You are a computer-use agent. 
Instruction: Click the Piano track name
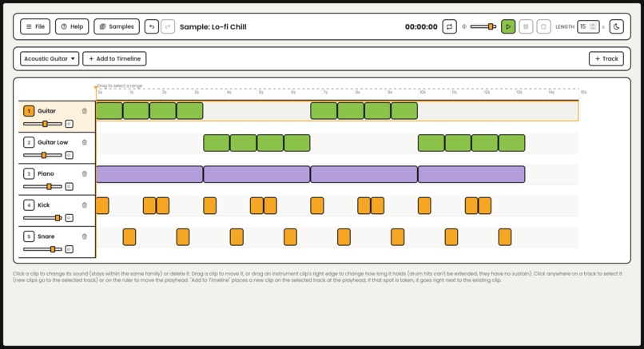(x=46, y=173)
